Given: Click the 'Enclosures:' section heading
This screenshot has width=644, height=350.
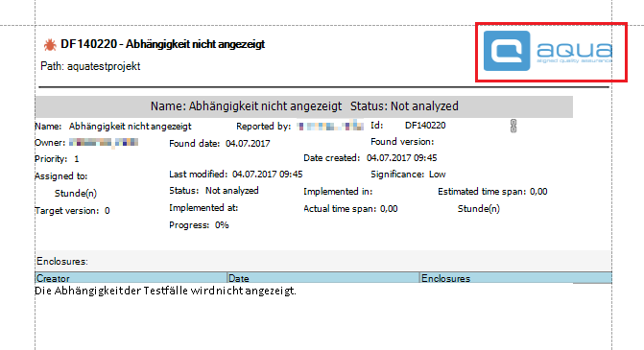Looking at the screenshot, I should click(x=62, y=262).
